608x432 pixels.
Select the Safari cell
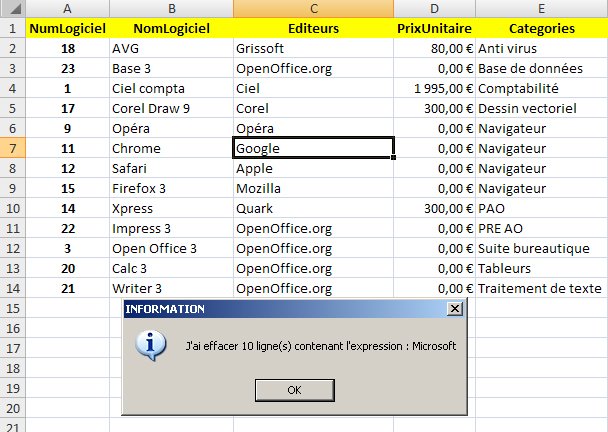pos(171,168)
